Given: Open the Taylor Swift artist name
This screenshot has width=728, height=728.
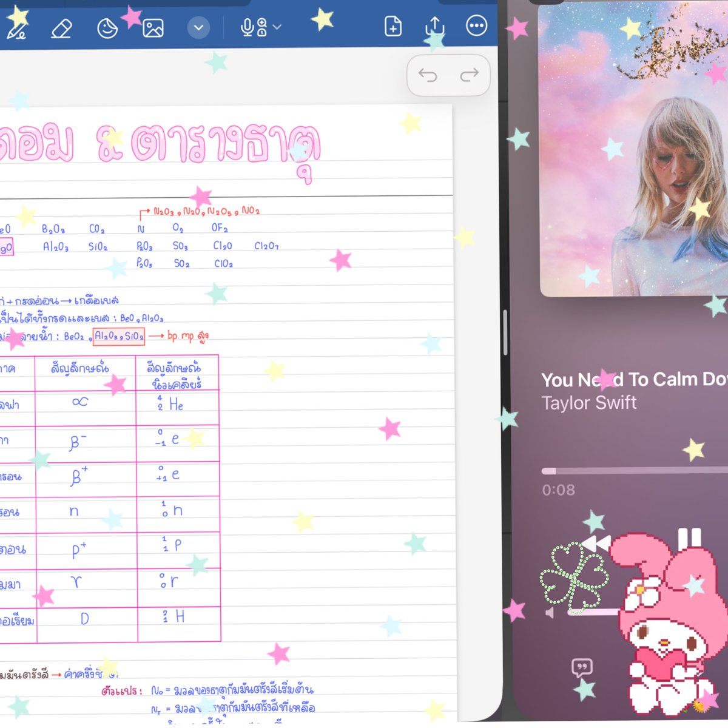Looking at the screenshot, I should pos(589,403).
